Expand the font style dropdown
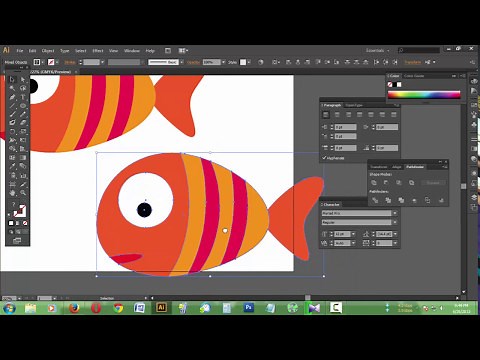The image size is (480, 360). [x=395, y=222]
